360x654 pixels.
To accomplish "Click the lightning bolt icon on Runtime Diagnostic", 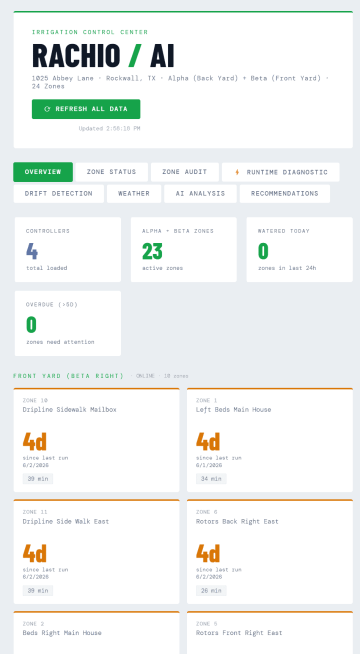I will 237,172.
